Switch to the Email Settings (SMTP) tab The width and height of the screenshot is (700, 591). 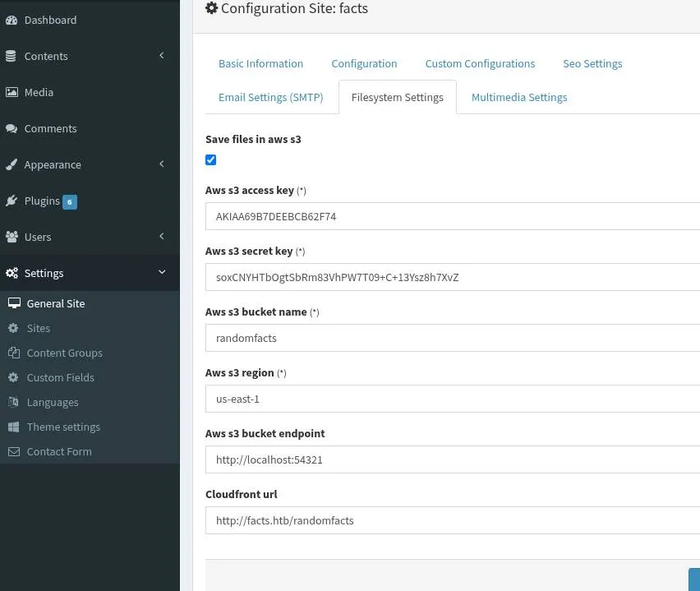[x=270, y=97]
